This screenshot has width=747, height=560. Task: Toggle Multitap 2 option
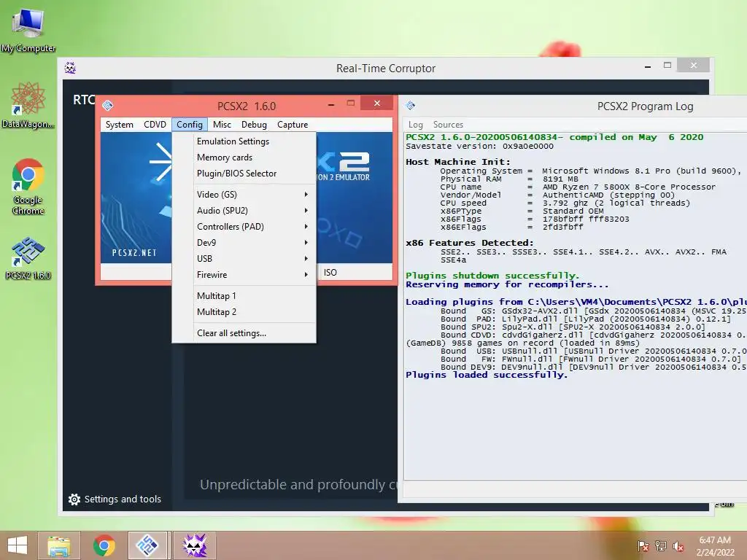pos(244,312)
